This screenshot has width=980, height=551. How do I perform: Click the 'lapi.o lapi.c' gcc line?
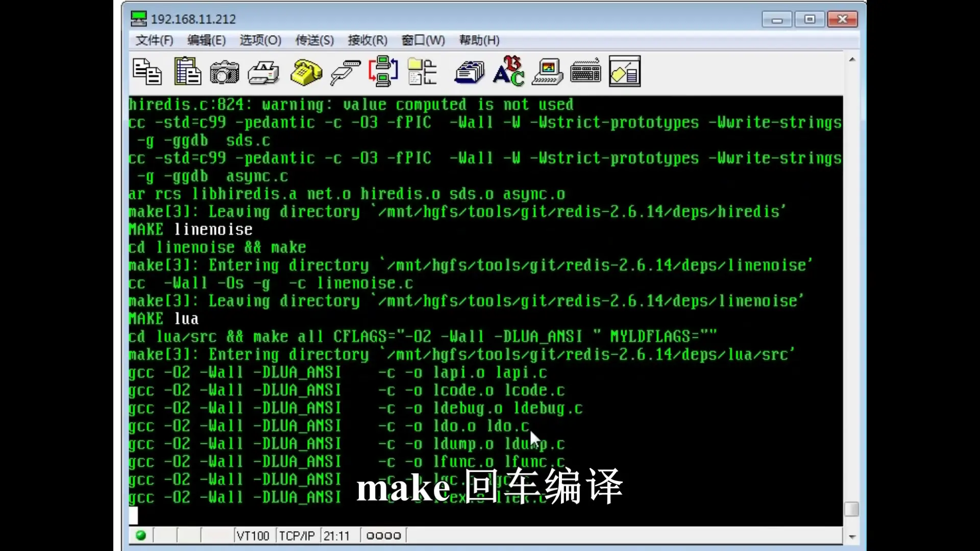[x=338, y=372]
